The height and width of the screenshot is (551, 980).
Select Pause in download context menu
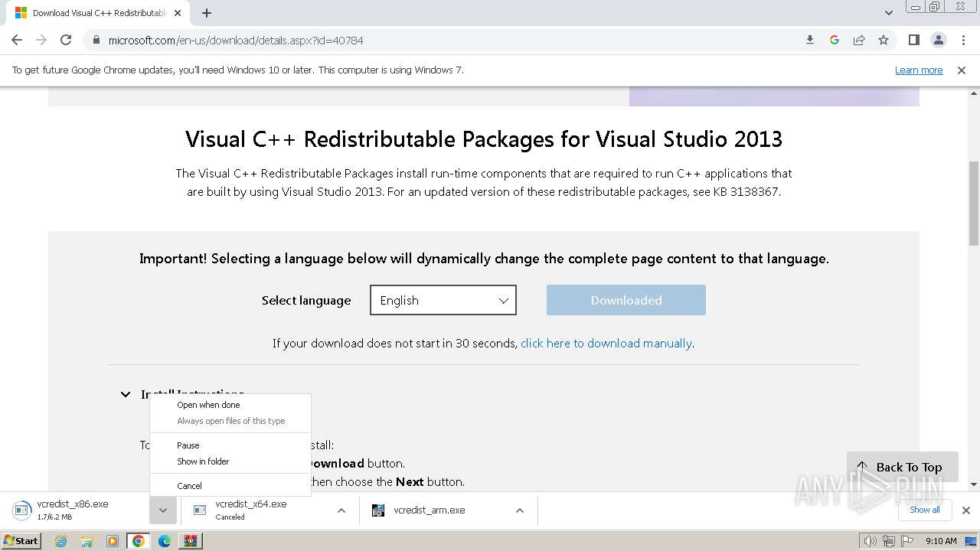[x=188, y=445]
